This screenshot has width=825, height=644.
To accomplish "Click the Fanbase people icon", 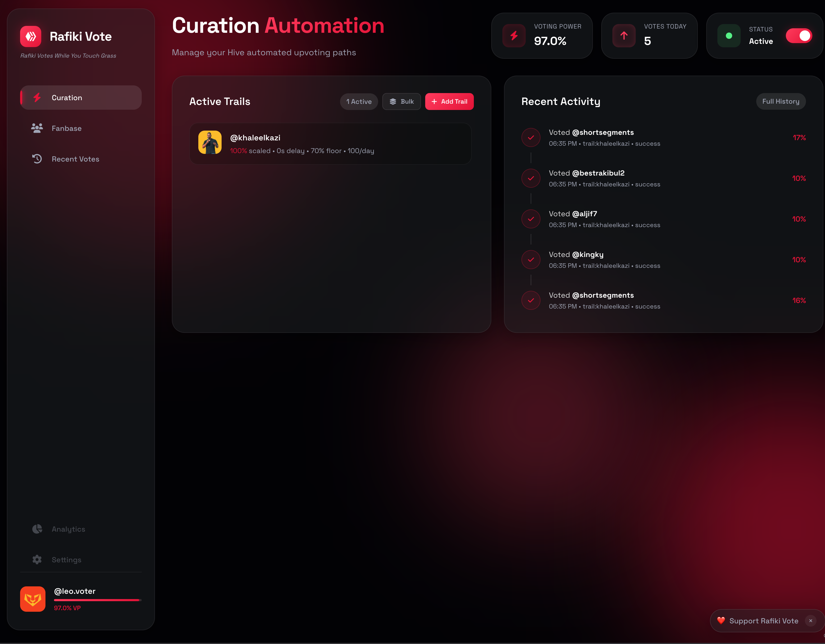I will [37, 128].
